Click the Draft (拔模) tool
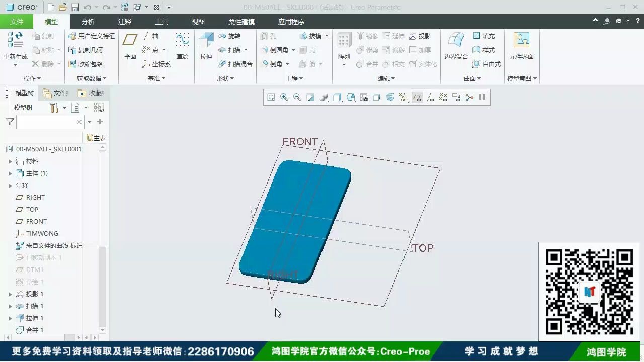Screen dimensions: 644x362 (310, 36)
